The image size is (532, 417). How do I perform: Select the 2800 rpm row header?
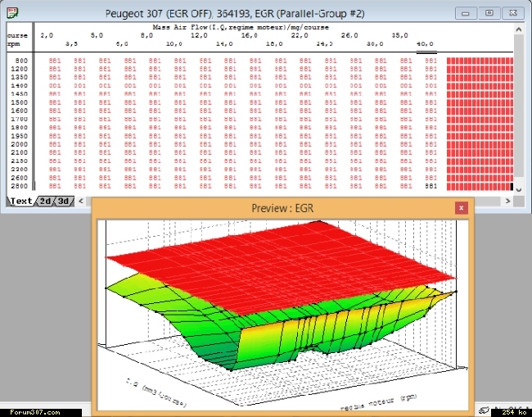(x=20, y=186)
